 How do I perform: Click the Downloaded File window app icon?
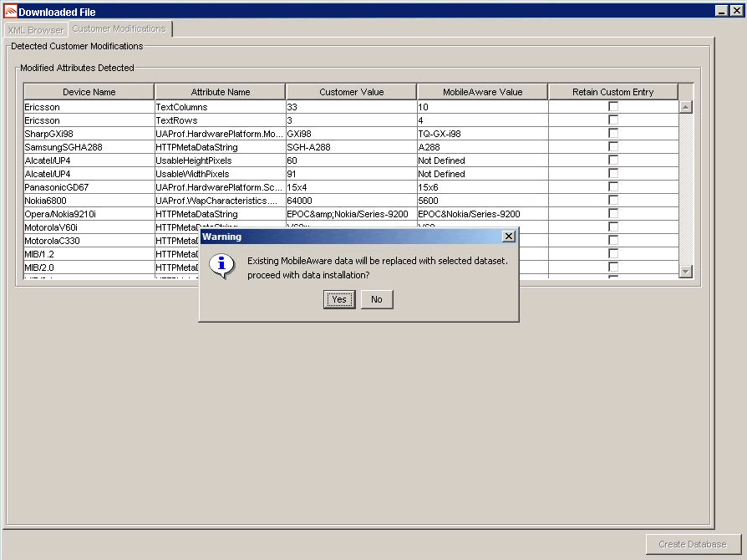(x=10, y=12)
